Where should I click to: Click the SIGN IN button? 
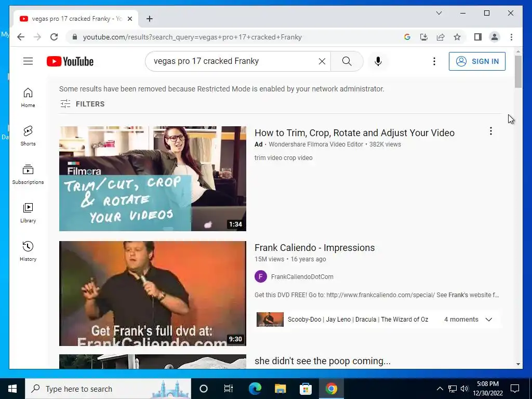click(477, 61)
